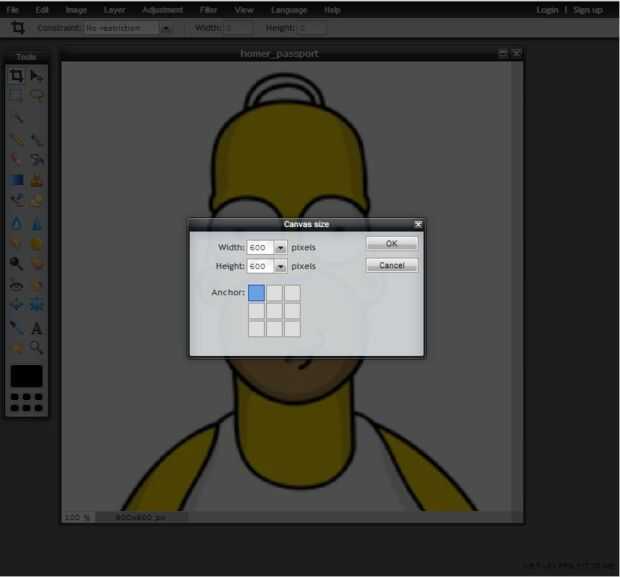620x577 pixels.
Task: Open the Adjustment menu
Action: click(163, 10)
